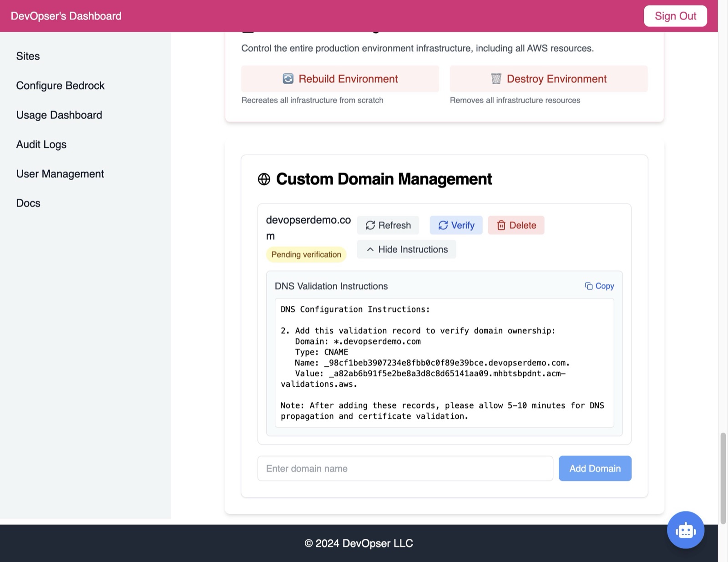
Task: Click 'Removes all infrastructure resources' caption
Action: (x=515, y=100)
